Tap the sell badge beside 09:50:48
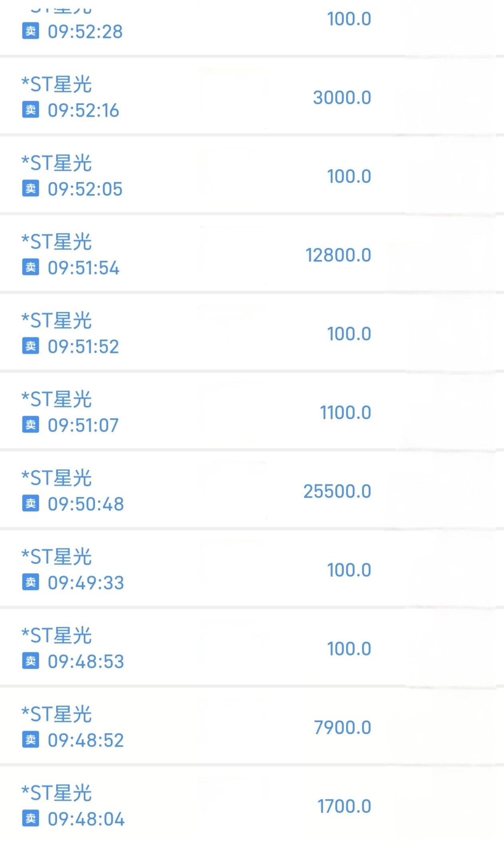The image size is (504, 841). (31, 503)
